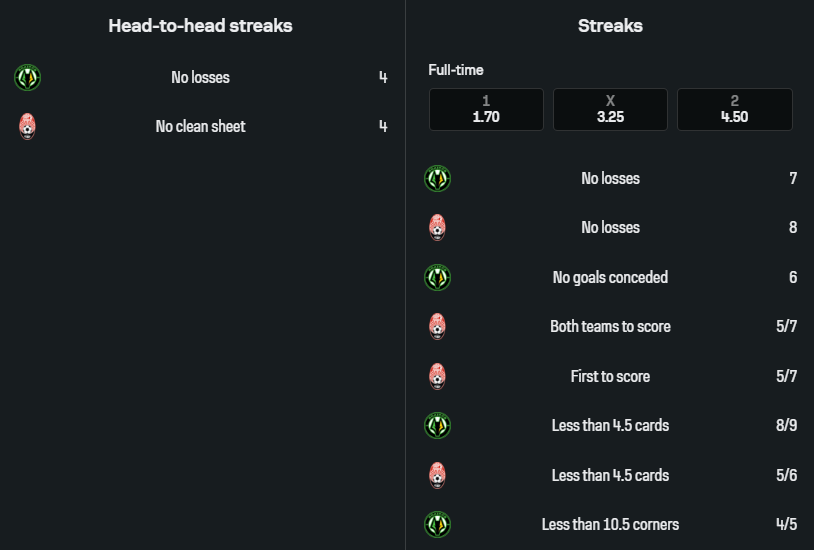
Task: Open the Streaks section heading
Action: coord(610,26)
